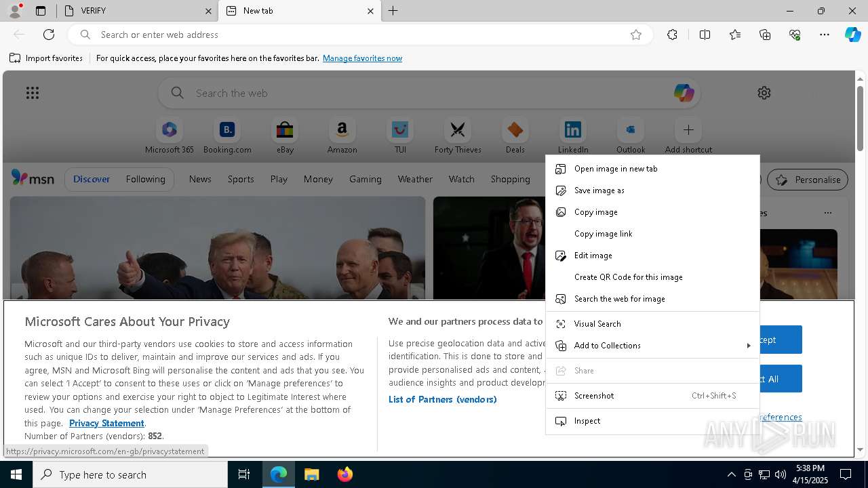868x488 pixels.
Task: Choose Screenshot from context menu
Action: click(x=652, y=396)
